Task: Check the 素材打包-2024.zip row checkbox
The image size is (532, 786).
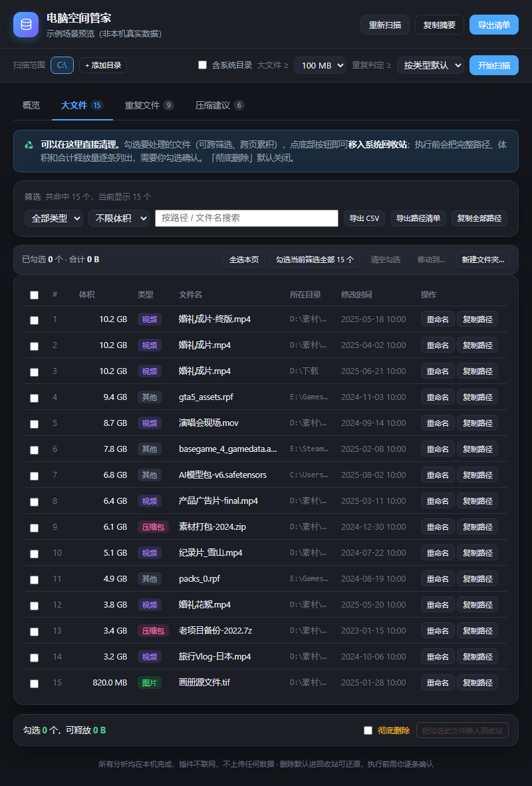Action: coord(34,528)
